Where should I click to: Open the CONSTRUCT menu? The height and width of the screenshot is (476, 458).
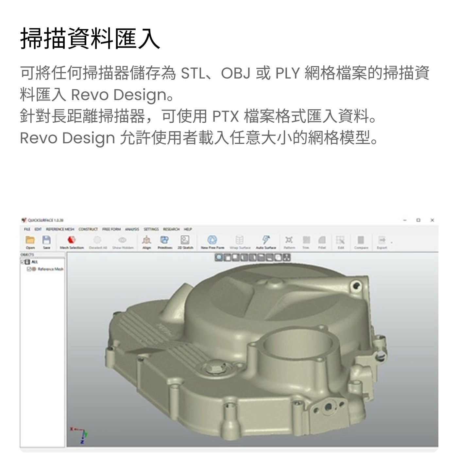coord(88,229)
